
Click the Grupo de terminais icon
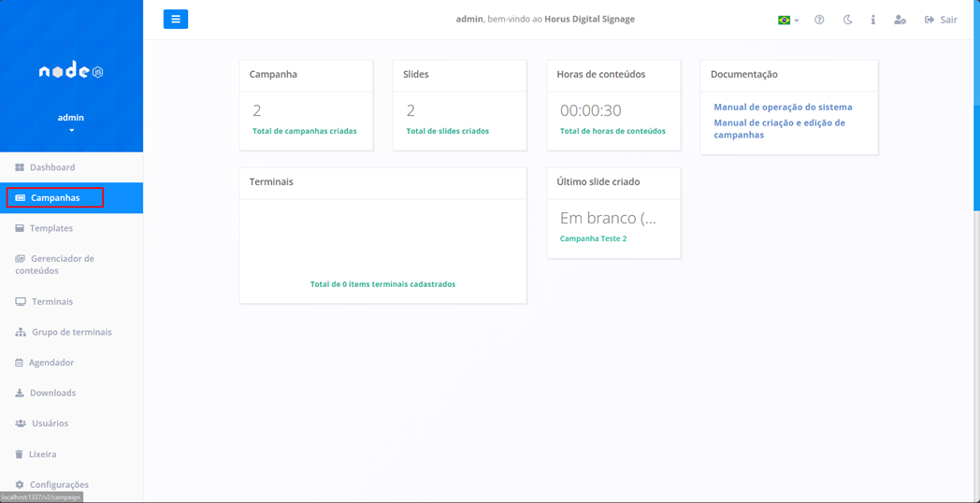20,332
